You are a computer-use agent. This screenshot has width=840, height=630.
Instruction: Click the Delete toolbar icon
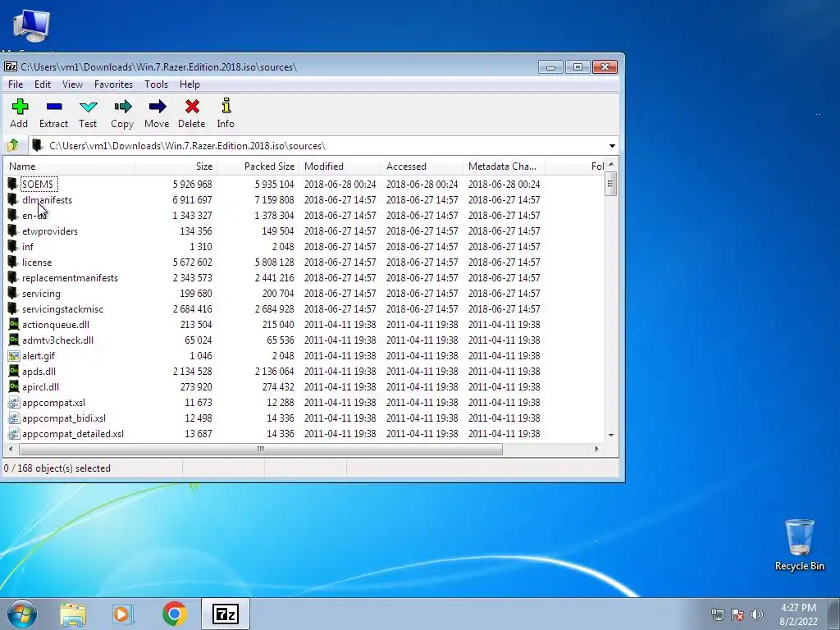coord(192,107)
